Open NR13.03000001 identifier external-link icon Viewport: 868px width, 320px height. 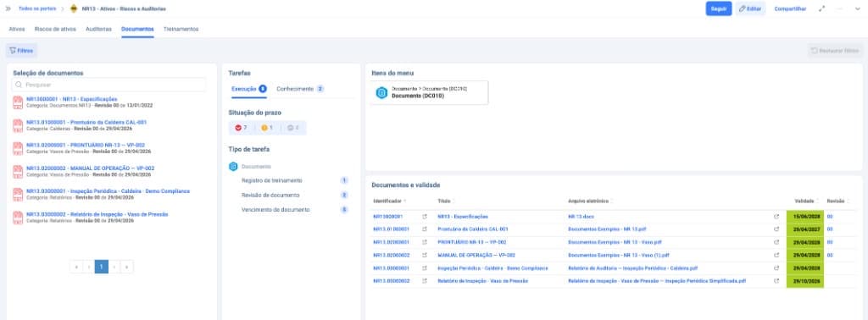point(425,268)
